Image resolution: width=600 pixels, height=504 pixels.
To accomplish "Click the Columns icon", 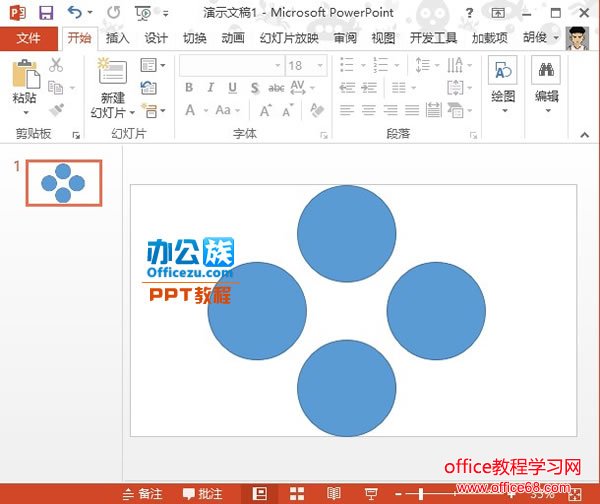I will click(x=399, y=88).
